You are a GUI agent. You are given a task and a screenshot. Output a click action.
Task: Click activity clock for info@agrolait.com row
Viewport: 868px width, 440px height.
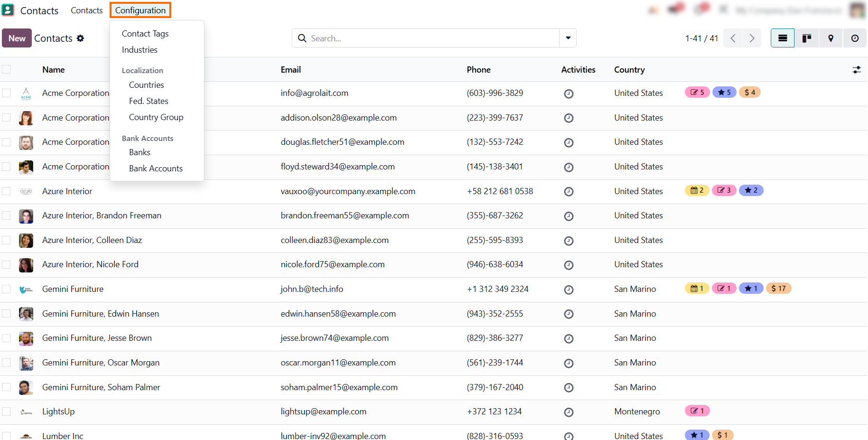click(x=569, y=94)
